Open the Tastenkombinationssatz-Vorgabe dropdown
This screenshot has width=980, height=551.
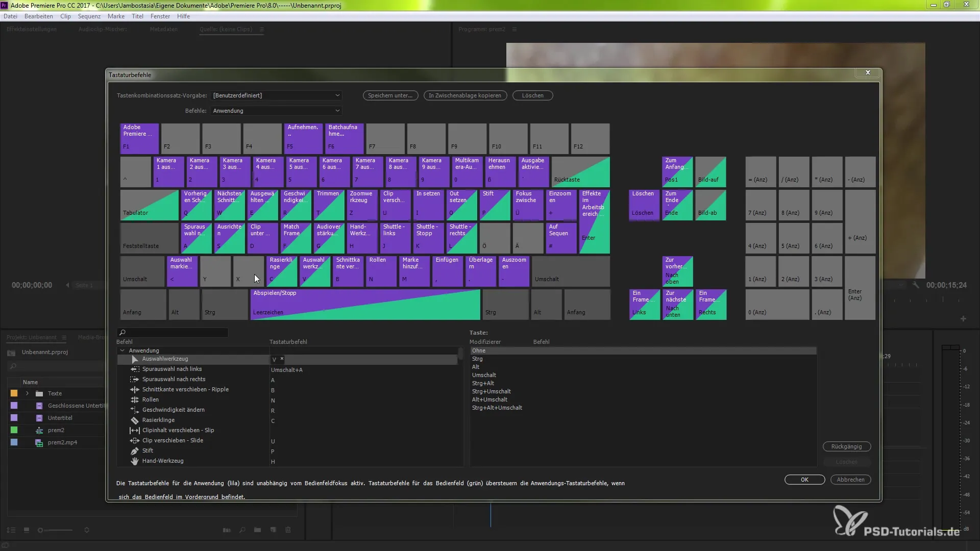[276, 95]
